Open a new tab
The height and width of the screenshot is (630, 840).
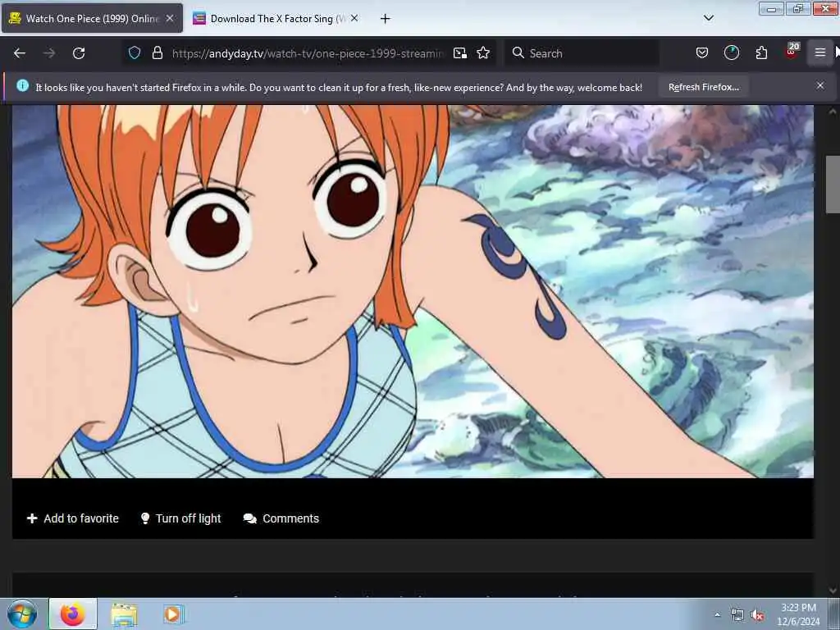386,19
